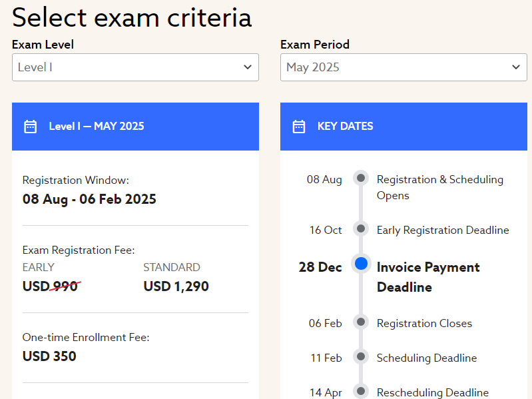The height and width of the screenshot is (399, 532).
Task: Click the "Exam Level" field label
Action: pos(43,45)
